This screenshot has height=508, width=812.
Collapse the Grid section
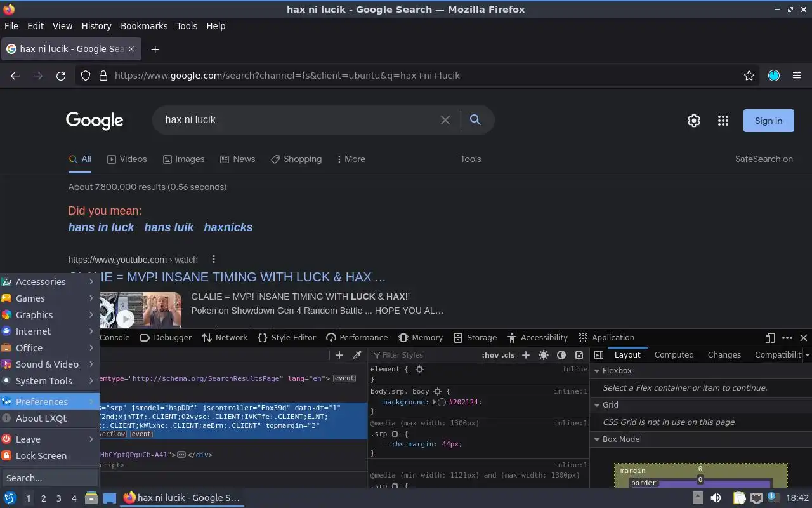[x=597, y=405]
